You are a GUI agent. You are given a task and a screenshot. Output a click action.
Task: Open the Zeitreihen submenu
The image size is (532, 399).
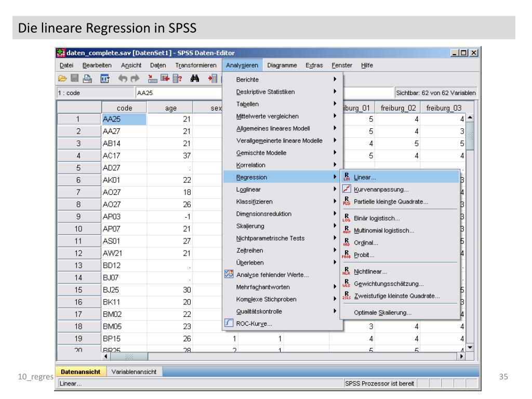tap(282, 250)
